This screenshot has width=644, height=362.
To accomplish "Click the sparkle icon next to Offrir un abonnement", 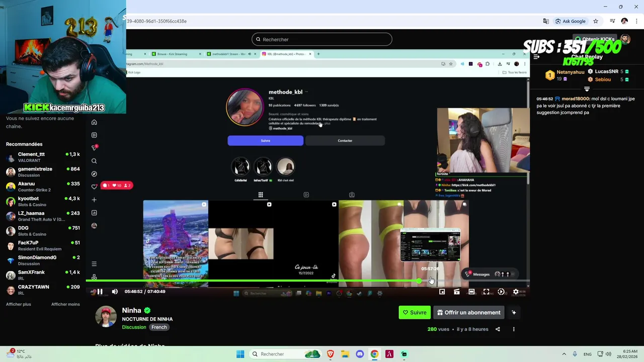I will (x=514, y=312).
